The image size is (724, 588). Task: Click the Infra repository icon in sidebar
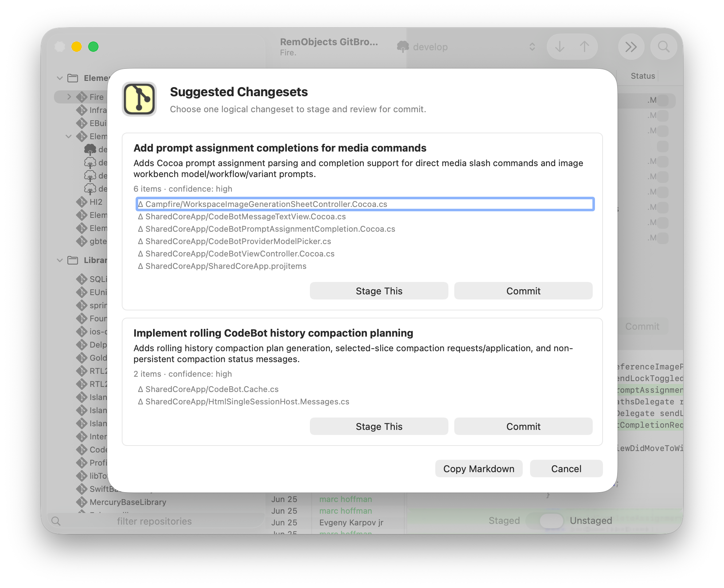click(x=82, y=110)
